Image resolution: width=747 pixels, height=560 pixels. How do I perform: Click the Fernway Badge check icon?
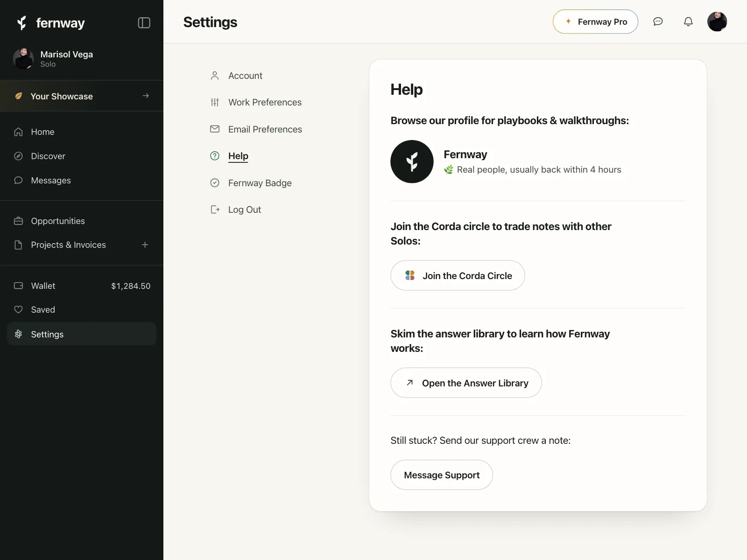point(215,183)
